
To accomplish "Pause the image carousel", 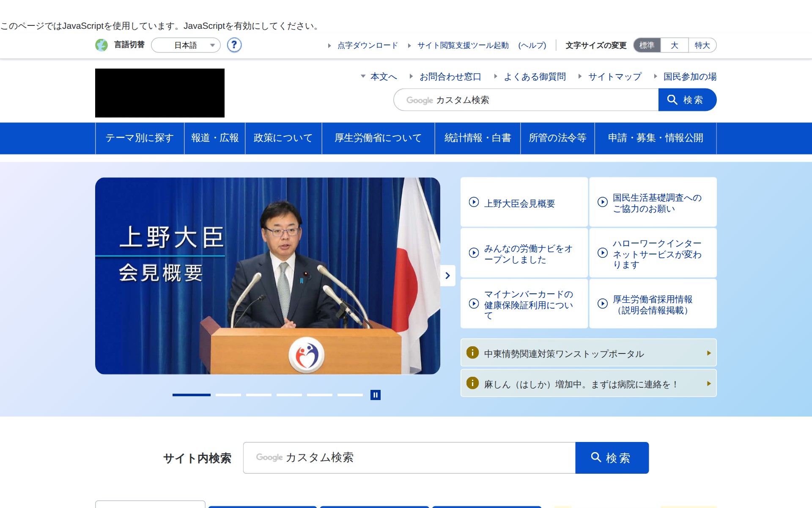I will coord(376,395).
